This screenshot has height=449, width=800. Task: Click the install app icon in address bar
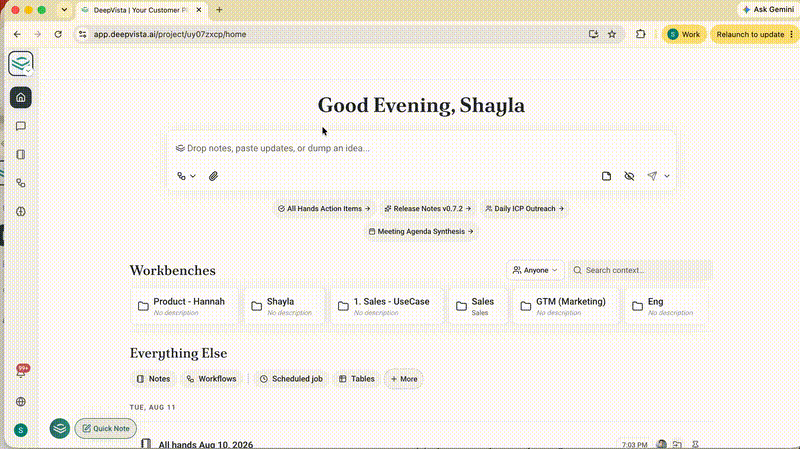593,34
